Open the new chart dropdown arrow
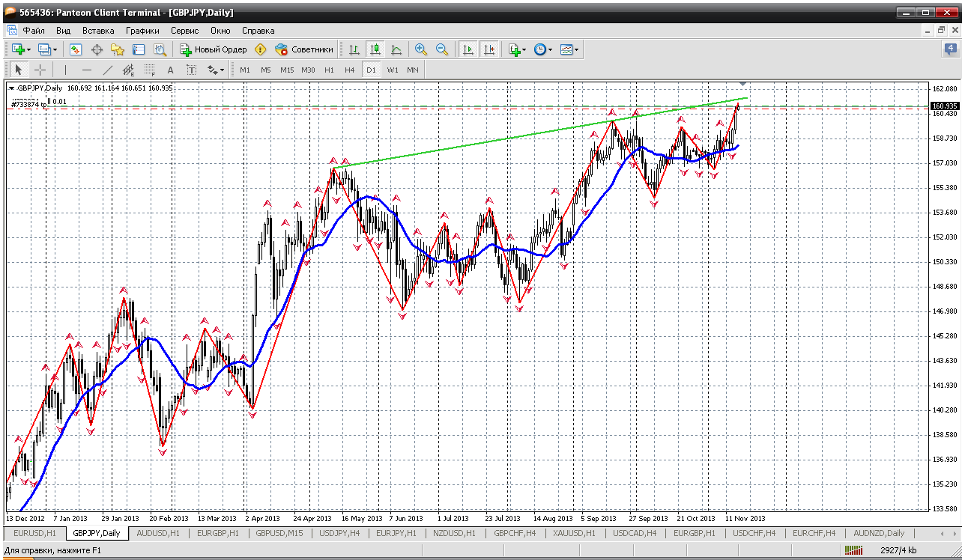965x560 pixels. pos(28,49)
